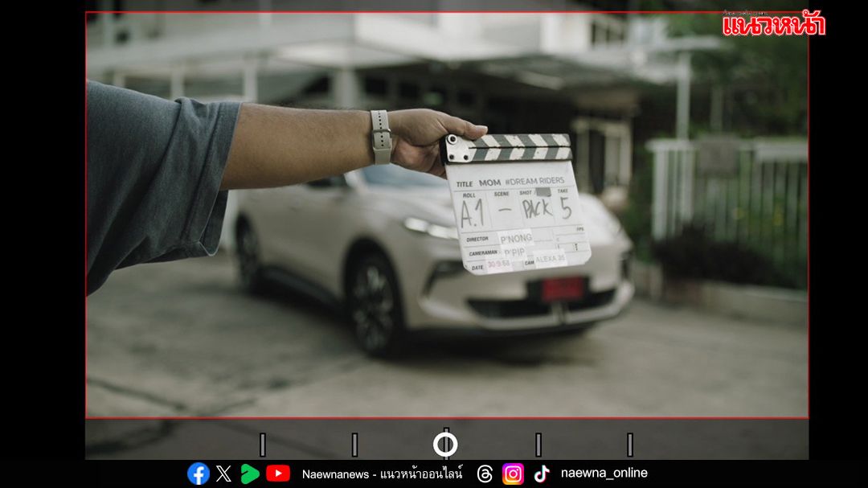The height and width of the screenshot is (488, 868).
Task: Open the green play-shaped icon
Action: [250, 474]
